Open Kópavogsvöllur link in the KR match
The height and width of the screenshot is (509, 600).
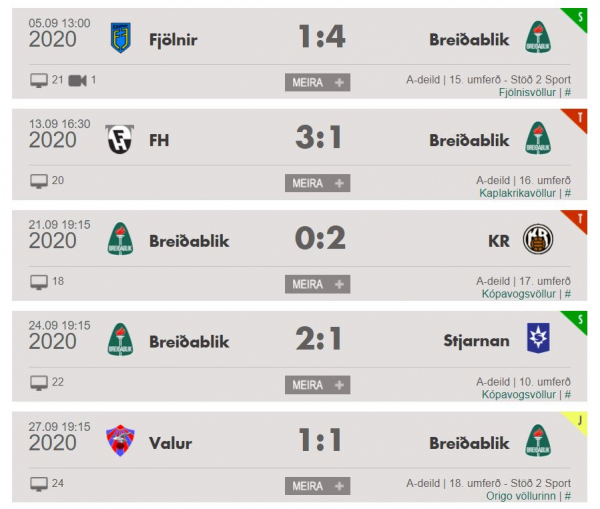(x=518, y=294)
